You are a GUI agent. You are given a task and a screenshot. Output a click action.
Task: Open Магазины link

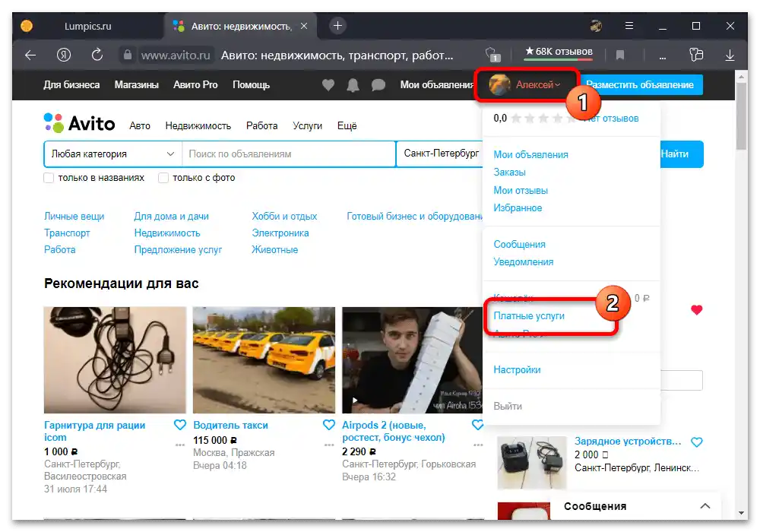(136, 85)
